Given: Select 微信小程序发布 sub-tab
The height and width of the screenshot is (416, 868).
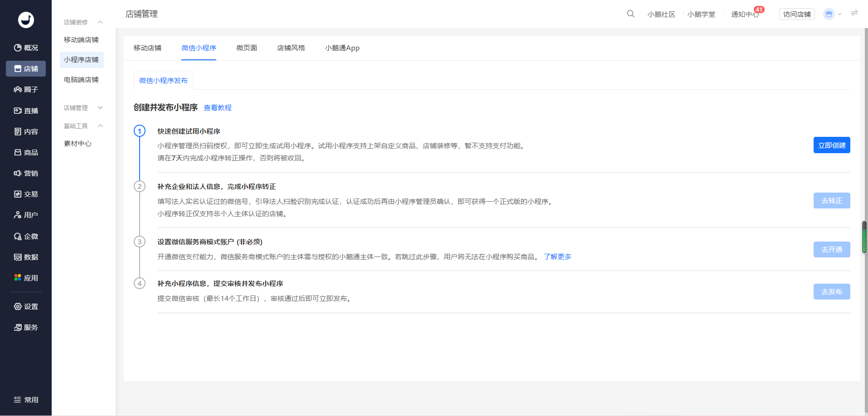Looking at the screenshot, I should tap(164, 81).
